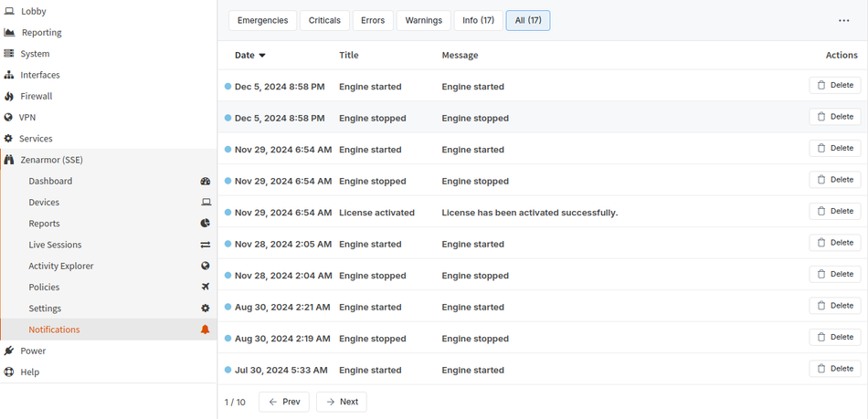The image size is (868, 419).
Task: Click the Live Sessions arrows icon
Action: coord(205,245)
